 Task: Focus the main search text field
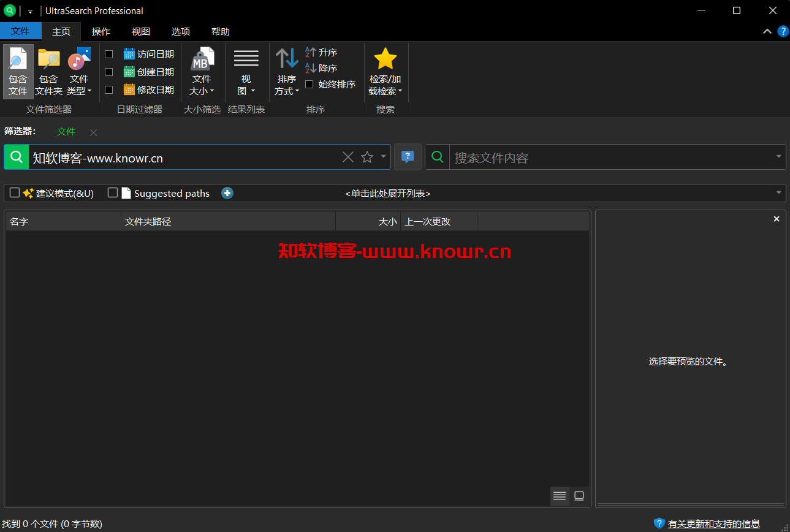(184, 158)
